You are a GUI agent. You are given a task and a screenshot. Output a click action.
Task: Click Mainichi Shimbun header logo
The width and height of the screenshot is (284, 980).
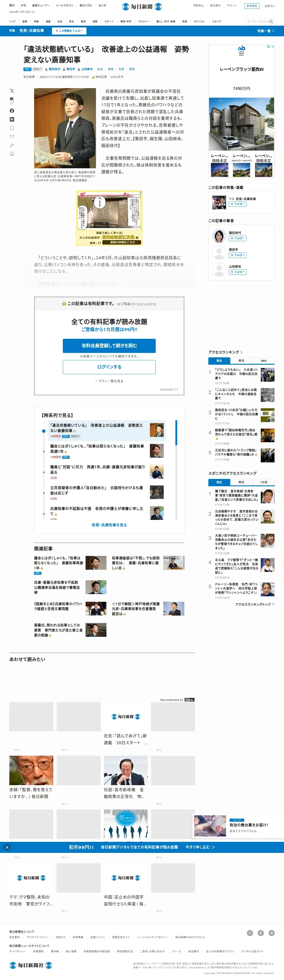142,6
